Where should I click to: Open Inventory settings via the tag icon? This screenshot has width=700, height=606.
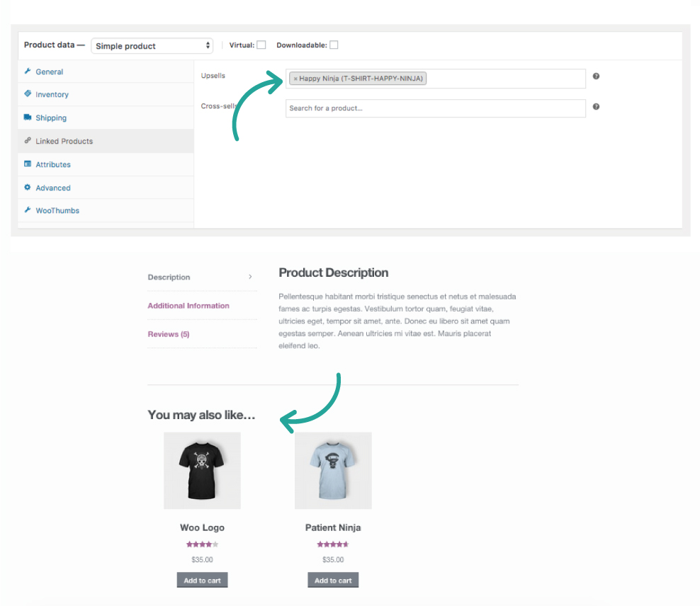(x=27, y=95)
